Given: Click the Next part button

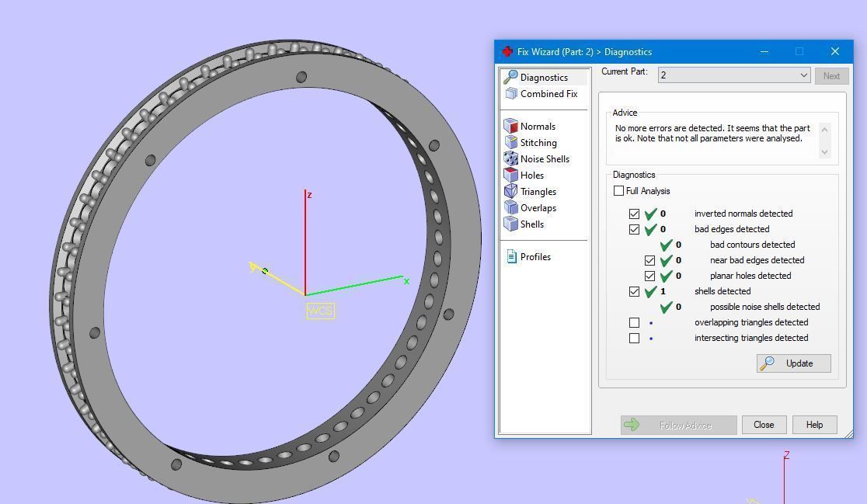Looking at the screenshot, I should click(831, 75).
